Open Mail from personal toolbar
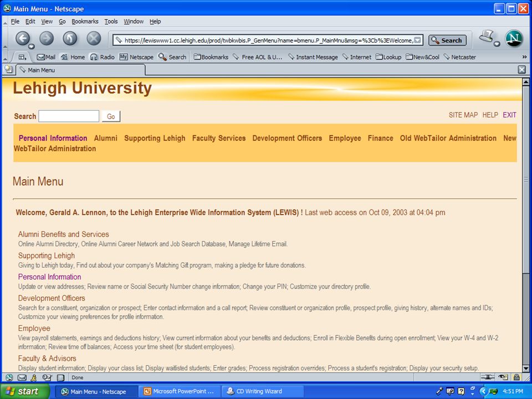The width and height of the screenshot is (532, 399). [x=46, y=57]
